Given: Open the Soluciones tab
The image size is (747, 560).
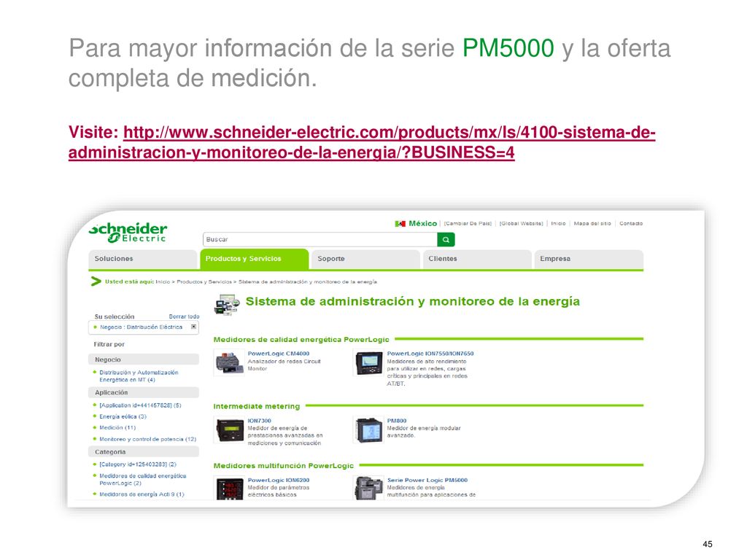Looking at the screenshot, I should (142, 259).
